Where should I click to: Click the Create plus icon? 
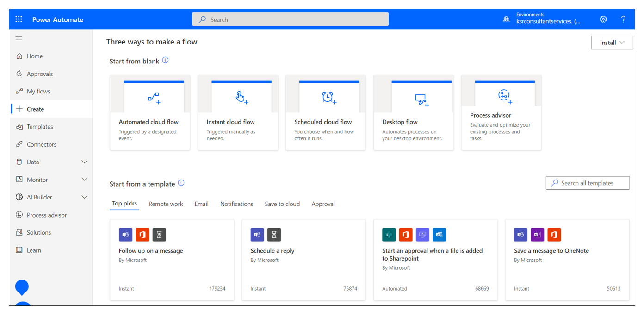19,109
